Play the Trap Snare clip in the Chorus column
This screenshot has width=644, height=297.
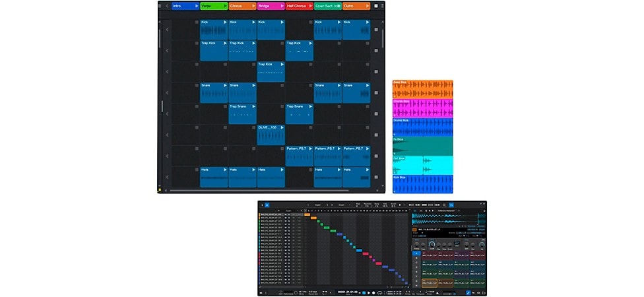tap(253, 106)
